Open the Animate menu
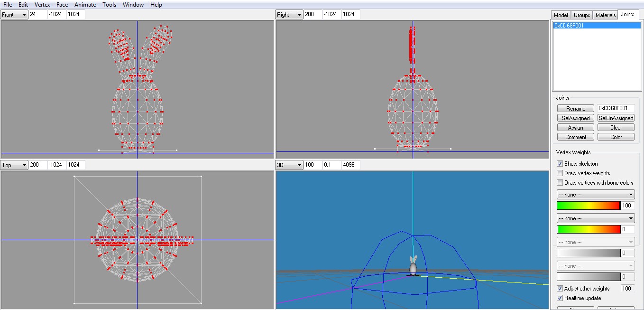The image size is (644, 310). [x=85, y=5]
